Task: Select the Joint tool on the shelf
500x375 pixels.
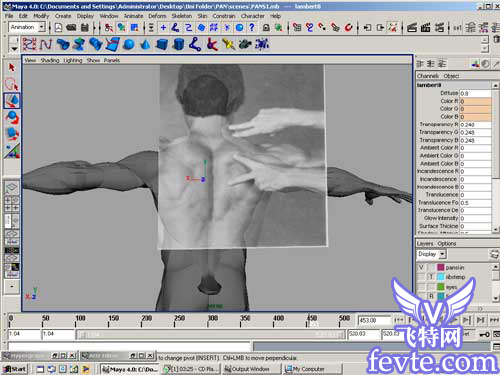Action: click(x=195, y=44)
